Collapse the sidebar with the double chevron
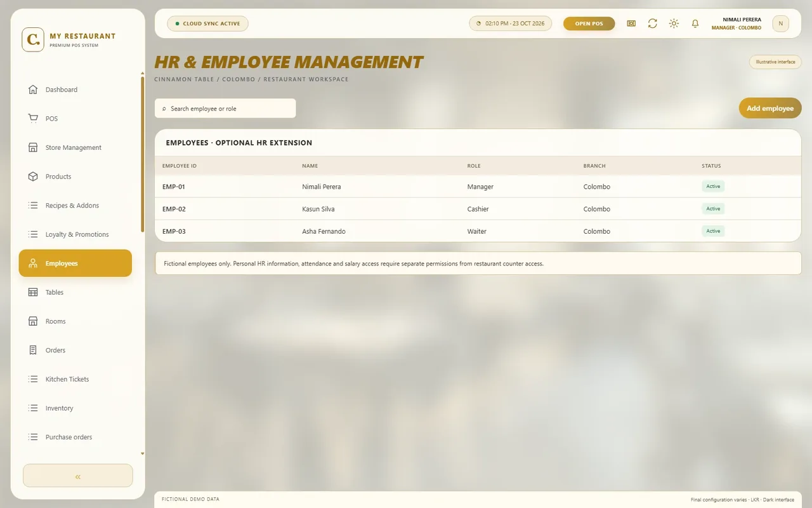The image size is (812, 508). (x=78, y=476)
